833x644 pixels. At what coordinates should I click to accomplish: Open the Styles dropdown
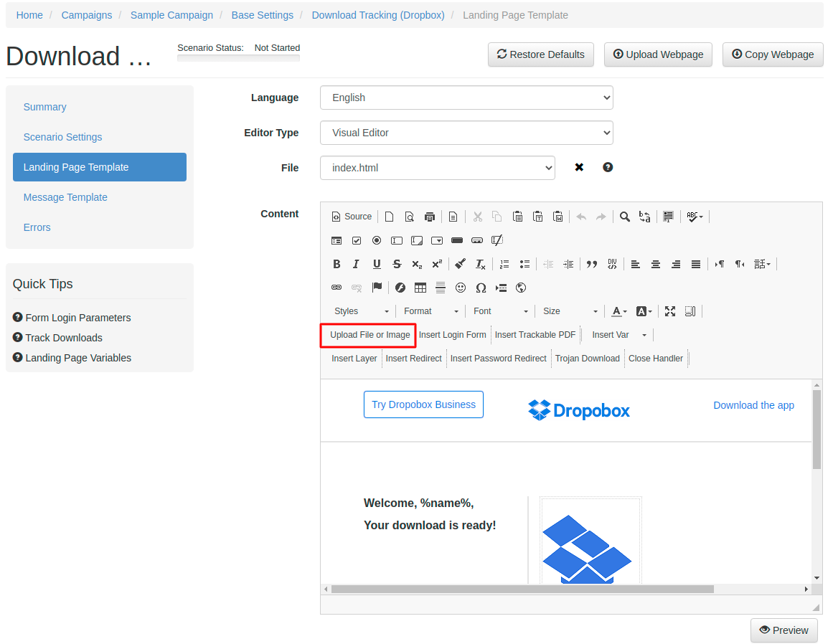361,311
